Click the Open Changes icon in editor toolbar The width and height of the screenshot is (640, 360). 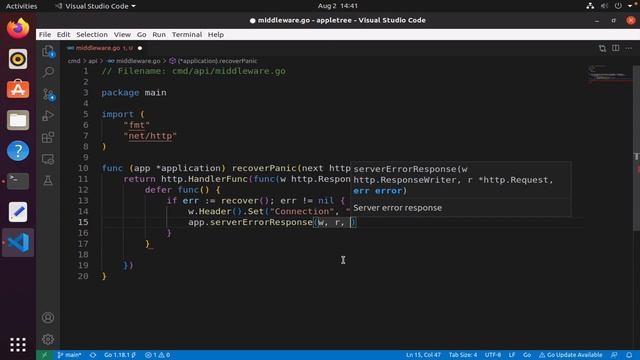pyautogui.click(x=602, y=48)
